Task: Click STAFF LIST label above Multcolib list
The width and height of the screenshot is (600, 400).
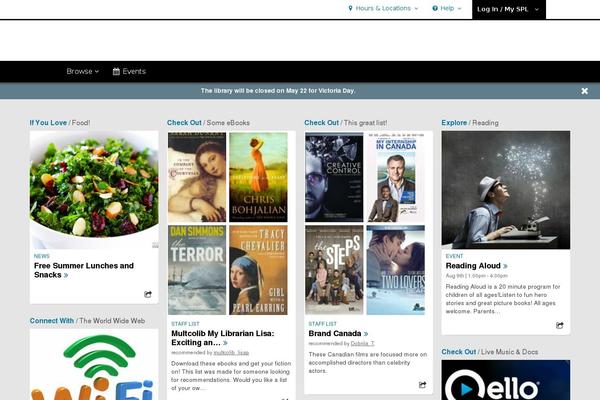Action: point(185,324)
